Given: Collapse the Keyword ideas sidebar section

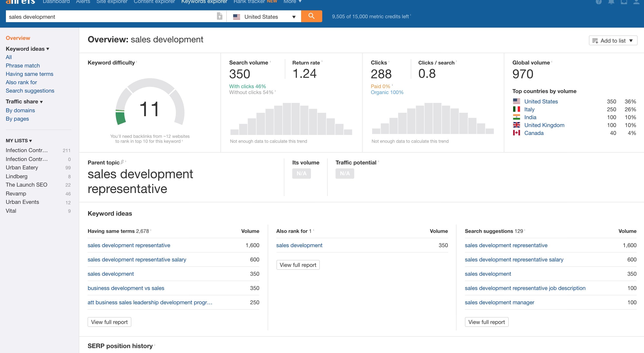Looking at the screenshot, I should [27, 49].
